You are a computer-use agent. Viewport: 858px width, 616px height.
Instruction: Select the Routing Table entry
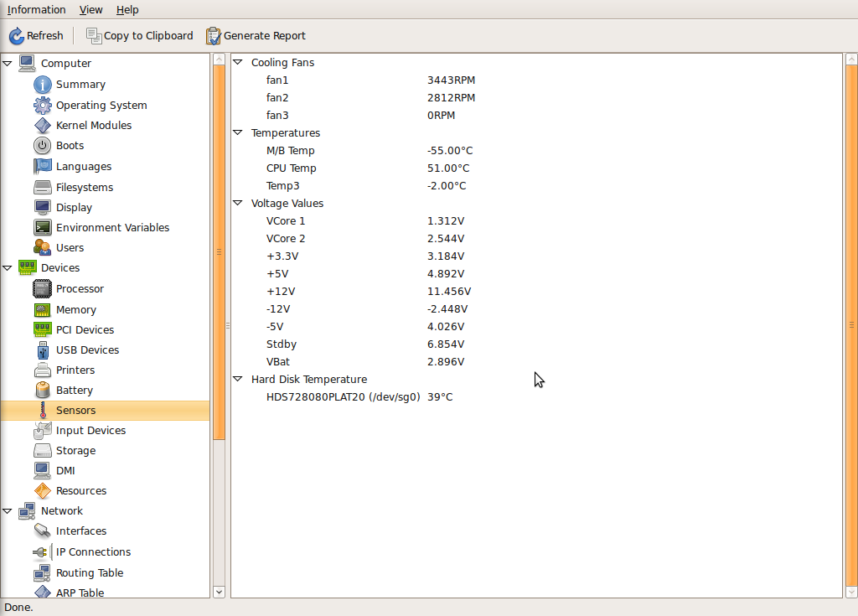pos(89,572)
